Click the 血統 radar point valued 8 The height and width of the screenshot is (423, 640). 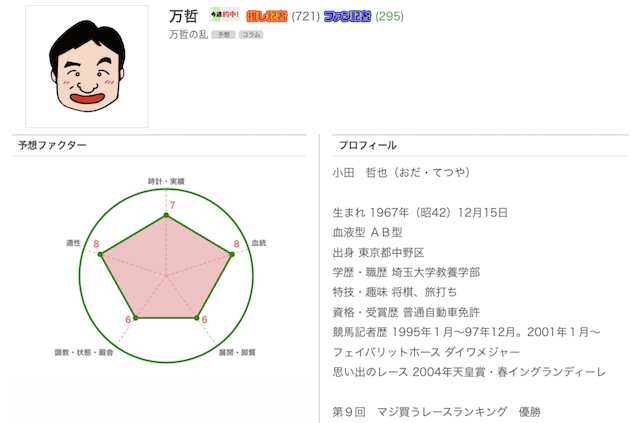pos(232,254)
